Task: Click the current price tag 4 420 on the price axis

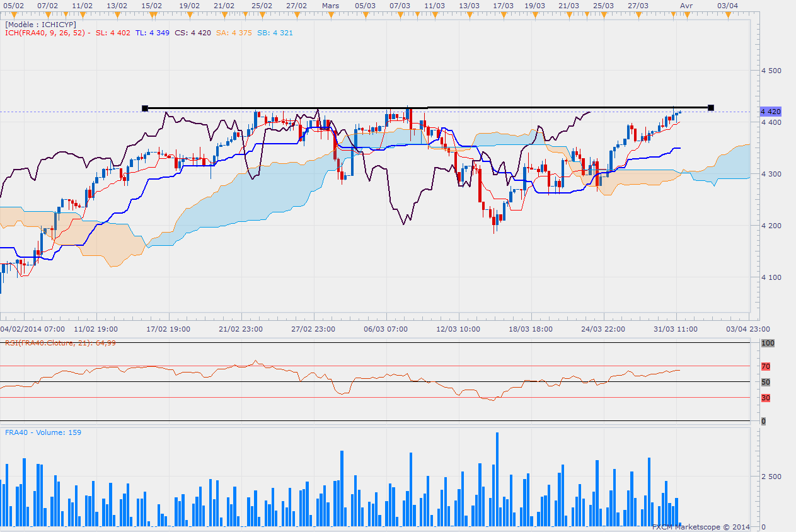Action: click(x=771, y=112)
